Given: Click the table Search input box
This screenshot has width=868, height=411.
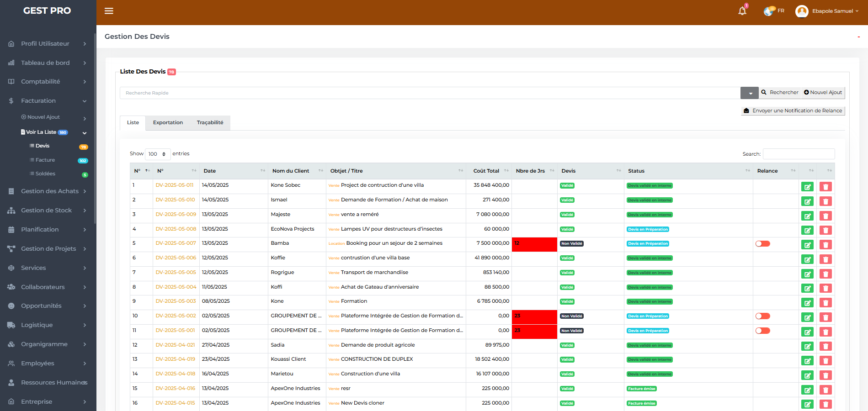Looking at the screenshot, I should pos(799,154).
